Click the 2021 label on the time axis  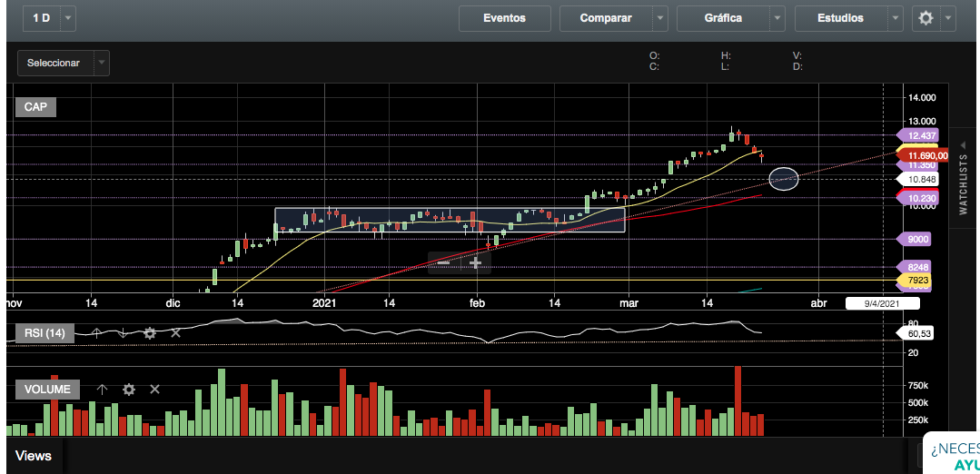[323, 303]
